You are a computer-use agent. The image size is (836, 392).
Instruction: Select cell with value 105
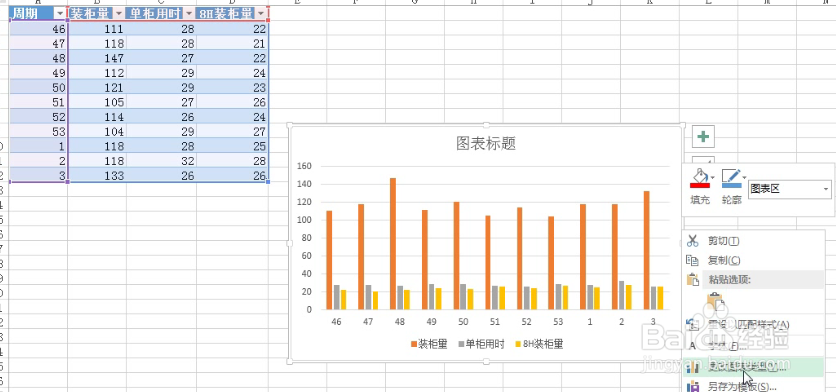point(97,101)
